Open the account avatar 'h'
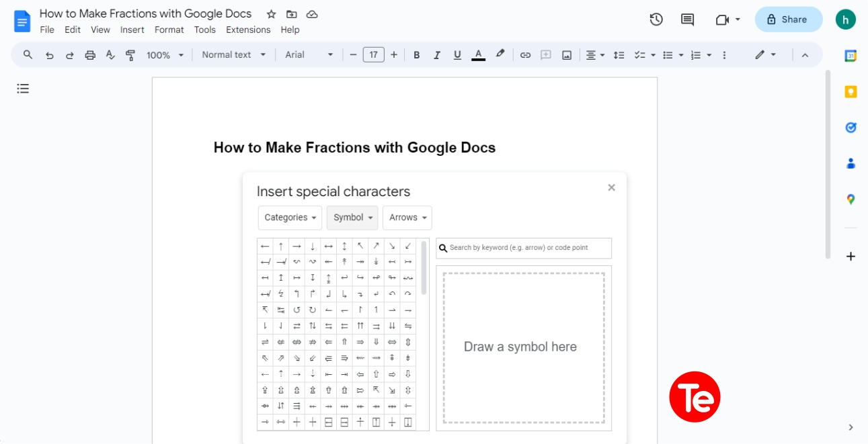The width and height of the screenshot is (868, 444). click(845, 19)
